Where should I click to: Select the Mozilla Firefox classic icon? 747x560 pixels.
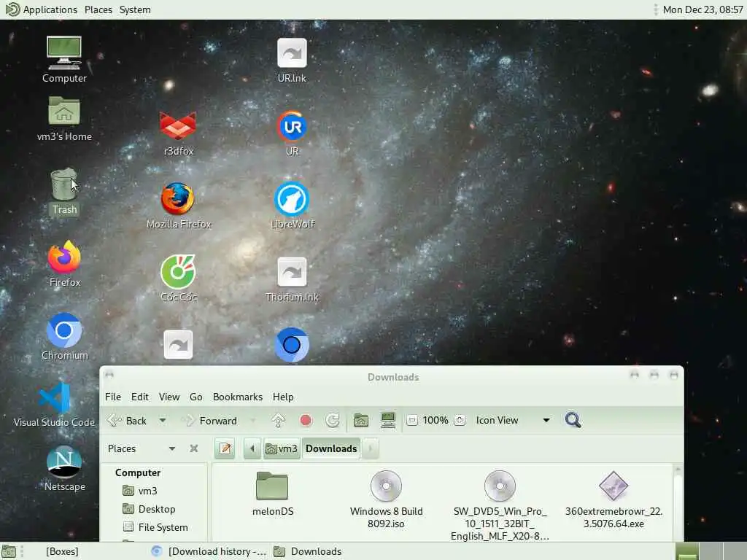pos(178,206)
